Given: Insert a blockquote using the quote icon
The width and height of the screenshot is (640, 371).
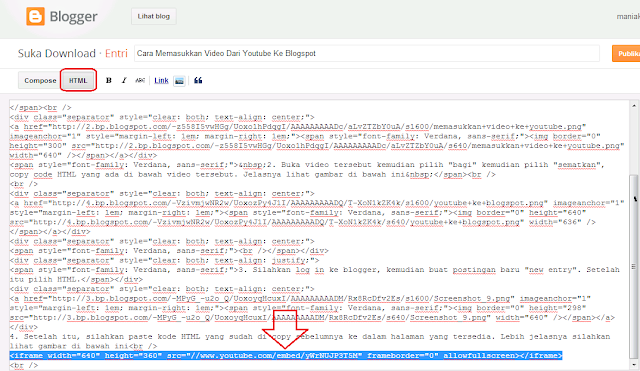Looking at the screenshot, I should coord(198,80).
